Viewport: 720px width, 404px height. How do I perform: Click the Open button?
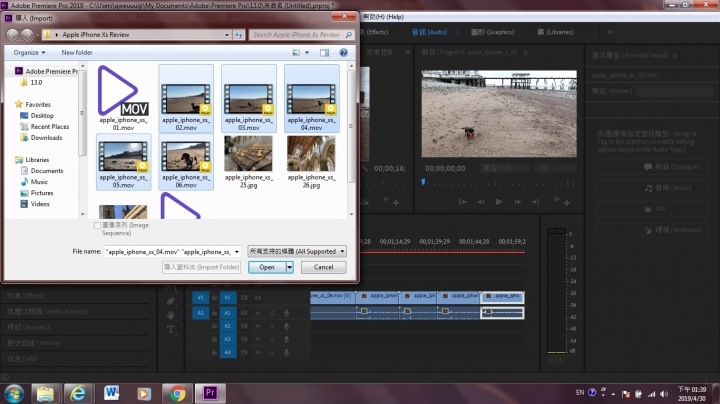tap(267, 267)
